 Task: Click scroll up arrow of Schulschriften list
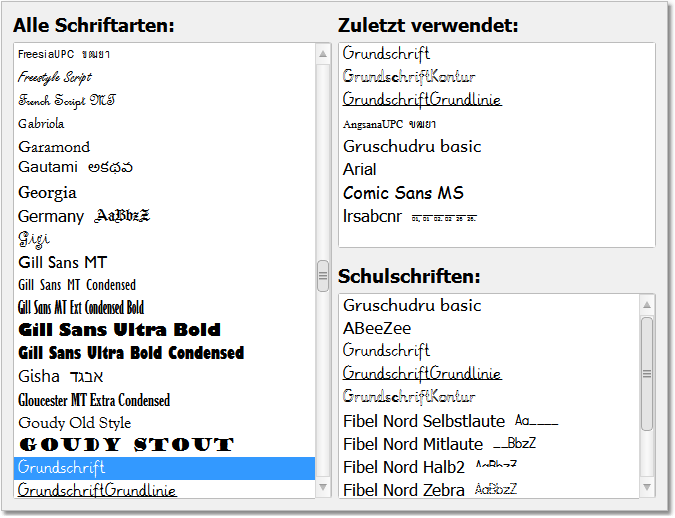[647, 305]
